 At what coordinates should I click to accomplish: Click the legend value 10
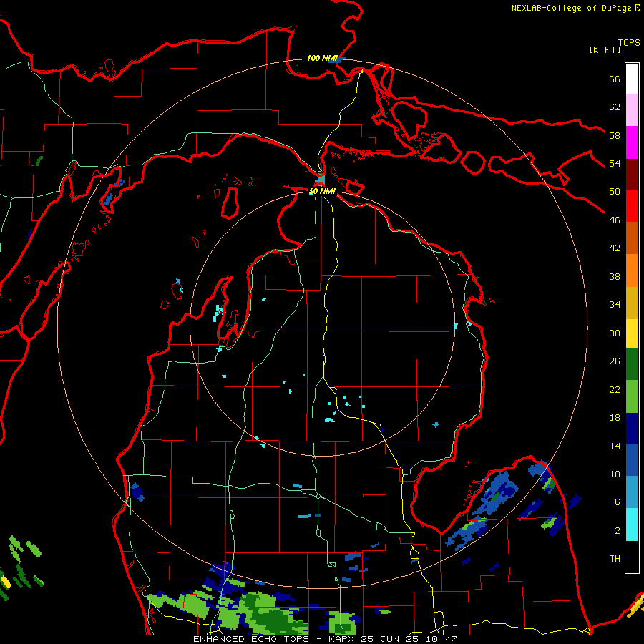(x=615, y=474)
